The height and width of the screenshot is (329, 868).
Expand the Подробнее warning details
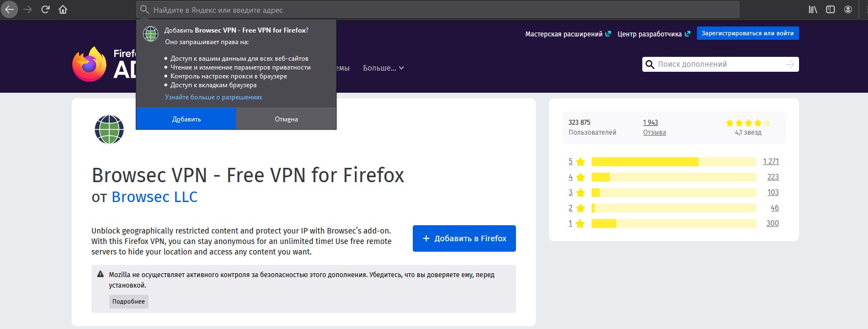(x=129, y=301)
